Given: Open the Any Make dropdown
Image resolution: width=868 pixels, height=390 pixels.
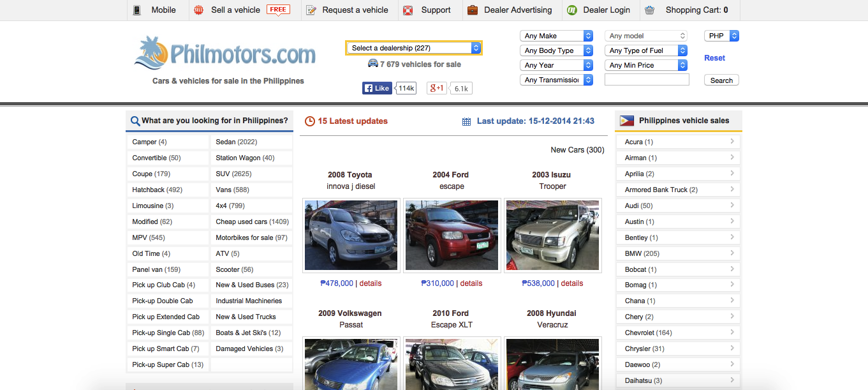Looking at the screenshot, I should 555,35.
